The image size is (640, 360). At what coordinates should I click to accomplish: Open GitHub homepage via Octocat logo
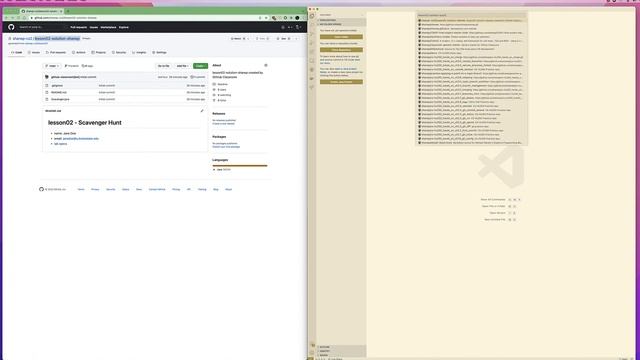click(x=11, y=27)
